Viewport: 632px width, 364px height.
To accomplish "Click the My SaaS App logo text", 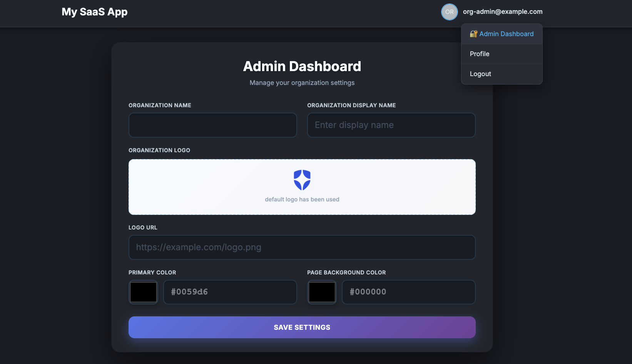I will (95, 12).
